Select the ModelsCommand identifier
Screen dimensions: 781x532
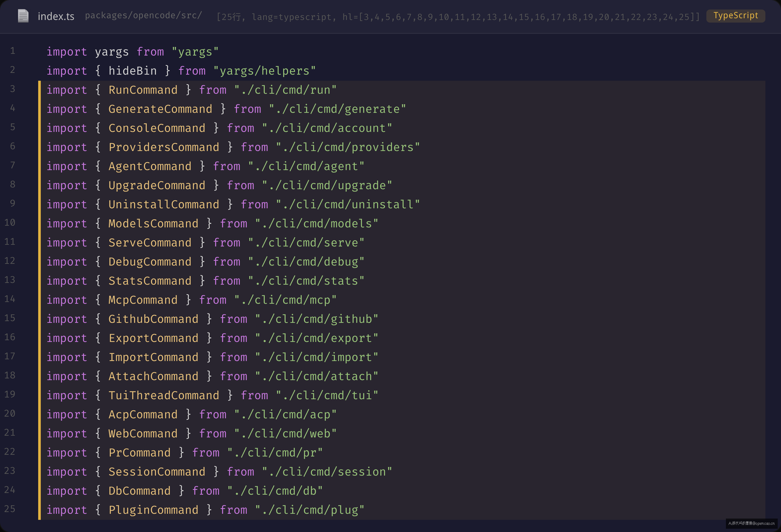point(153,224)
